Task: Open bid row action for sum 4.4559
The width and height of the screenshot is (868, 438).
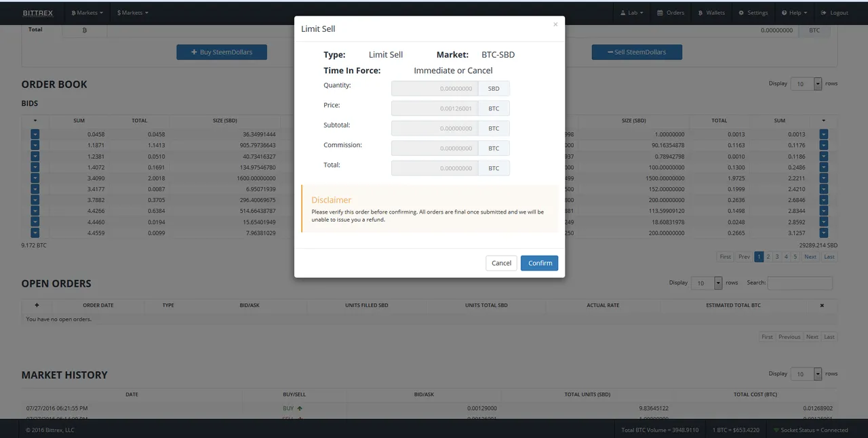Action: 35,233
